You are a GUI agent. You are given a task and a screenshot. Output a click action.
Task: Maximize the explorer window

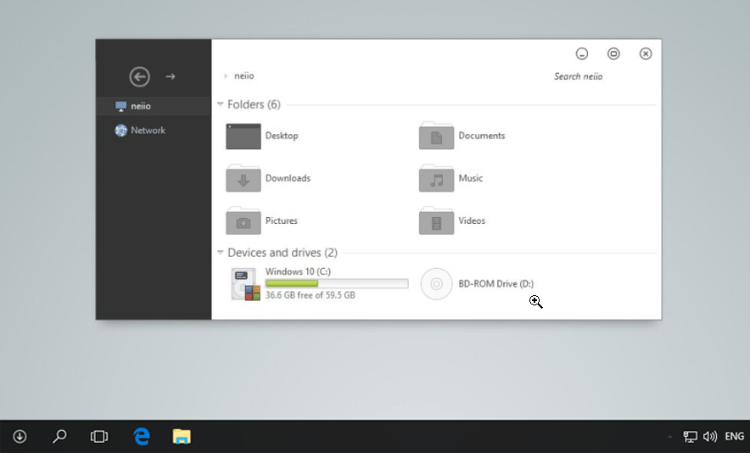[x=614, y=54]
